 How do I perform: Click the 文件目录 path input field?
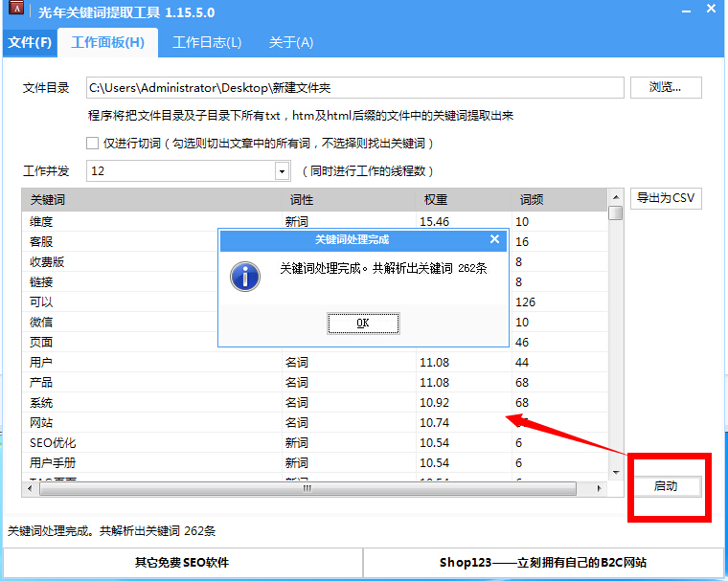353,88
